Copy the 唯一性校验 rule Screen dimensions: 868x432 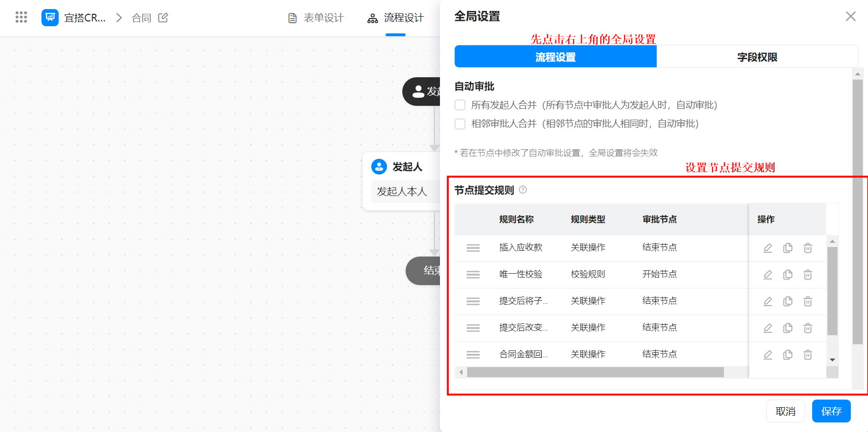coord(787,275)
